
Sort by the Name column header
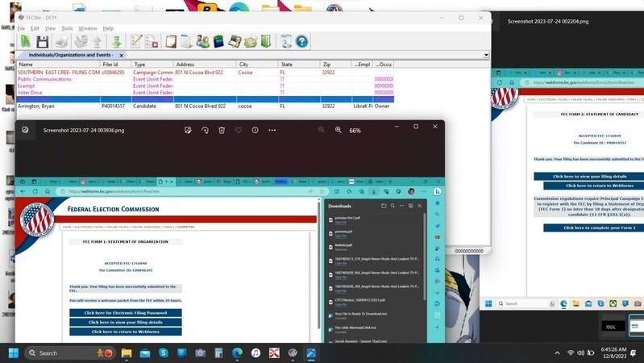tap(58, 65)
